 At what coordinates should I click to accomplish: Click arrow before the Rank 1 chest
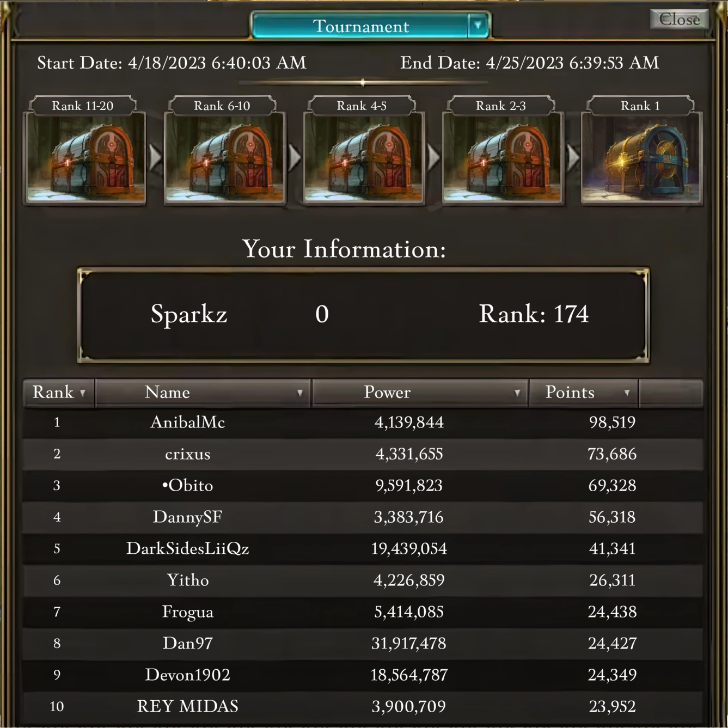[573, 157]
